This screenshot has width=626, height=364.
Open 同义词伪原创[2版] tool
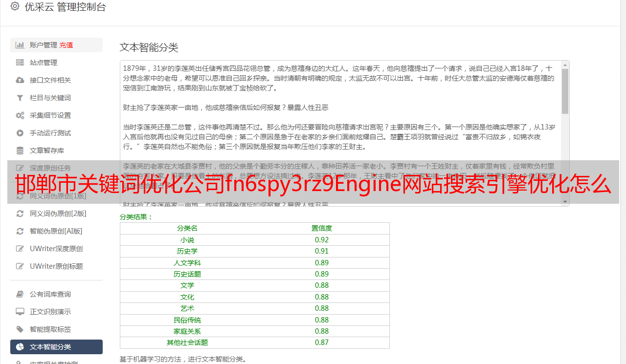click(x=56, y=214)
